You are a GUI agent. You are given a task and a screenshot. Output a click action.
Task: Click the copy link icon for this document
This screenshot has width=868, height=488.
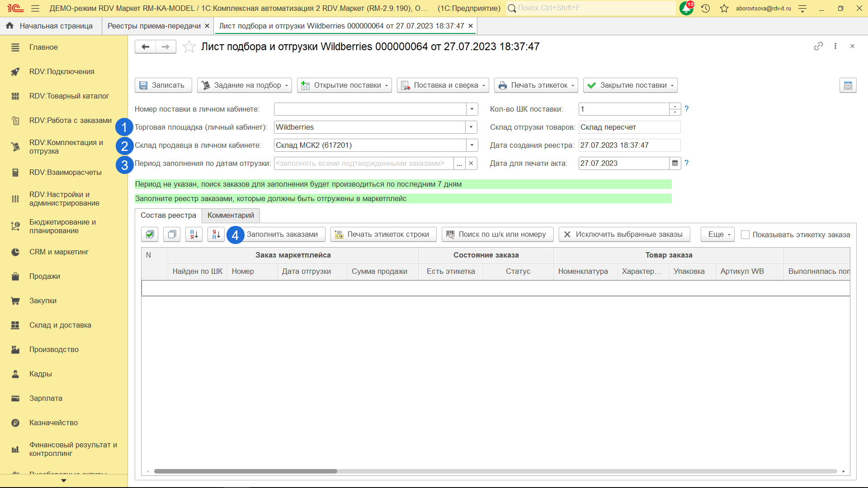[x=818, y=46]
